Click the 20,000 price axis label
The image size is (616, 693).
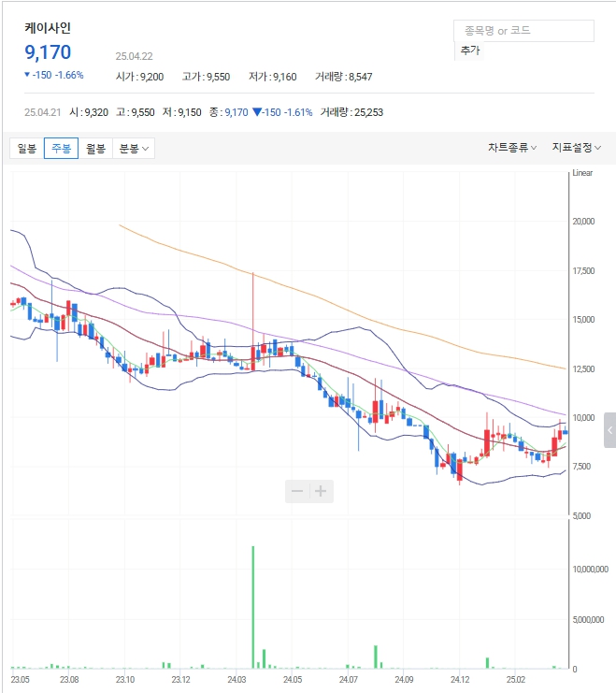point(583,221)
